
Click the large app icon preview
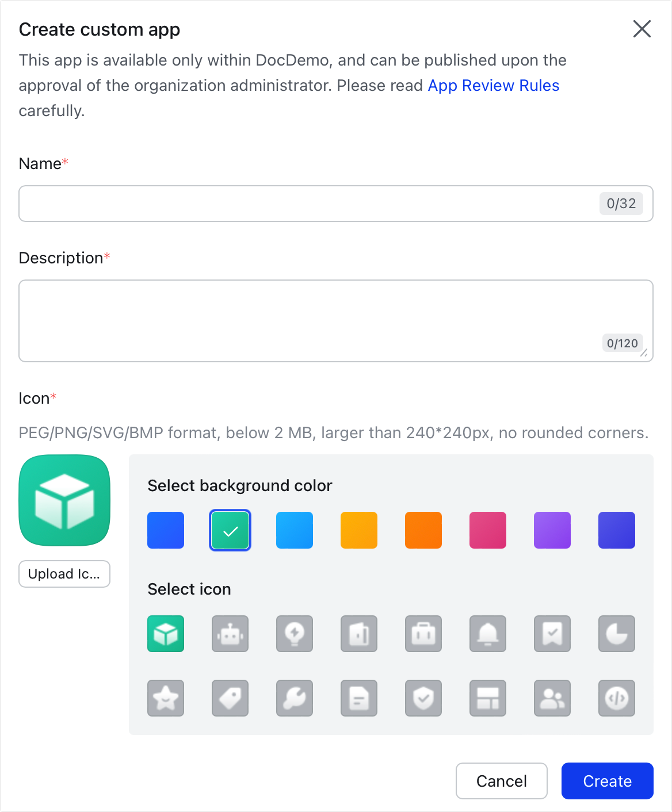click(64, 500)
